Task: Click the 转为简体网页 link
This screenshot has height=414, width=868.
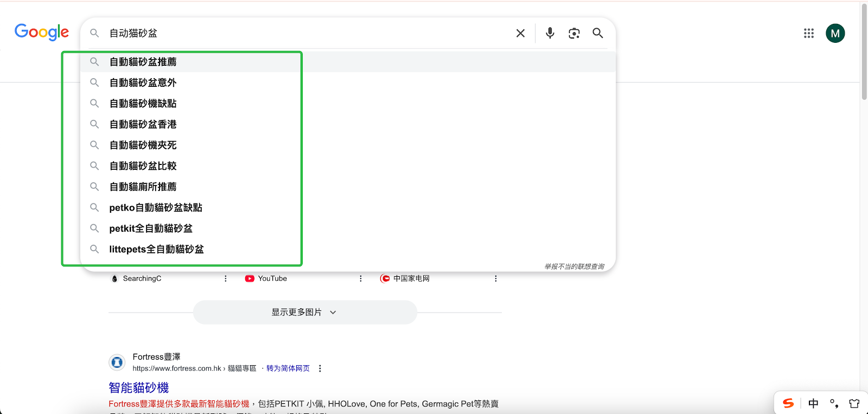Action: click(x=288, y=368)
